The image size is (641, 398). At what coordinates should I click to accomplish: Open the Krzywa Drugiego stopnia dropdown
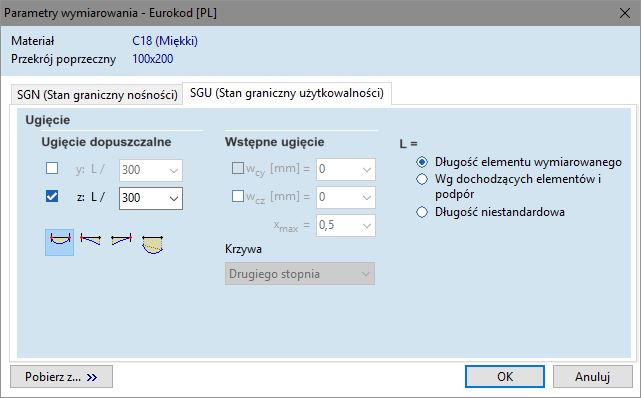(300, 274)
